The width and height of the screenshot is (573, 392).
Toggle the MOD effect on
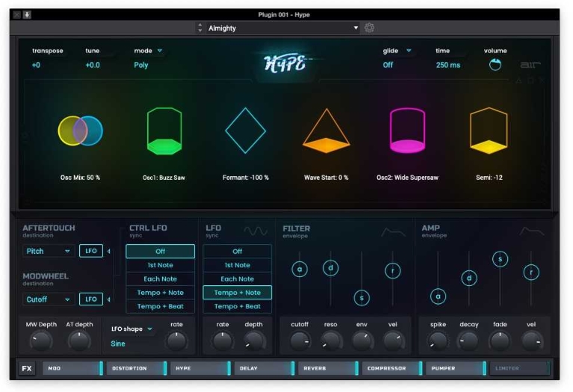pyautogui.click(x=72, y=368)
